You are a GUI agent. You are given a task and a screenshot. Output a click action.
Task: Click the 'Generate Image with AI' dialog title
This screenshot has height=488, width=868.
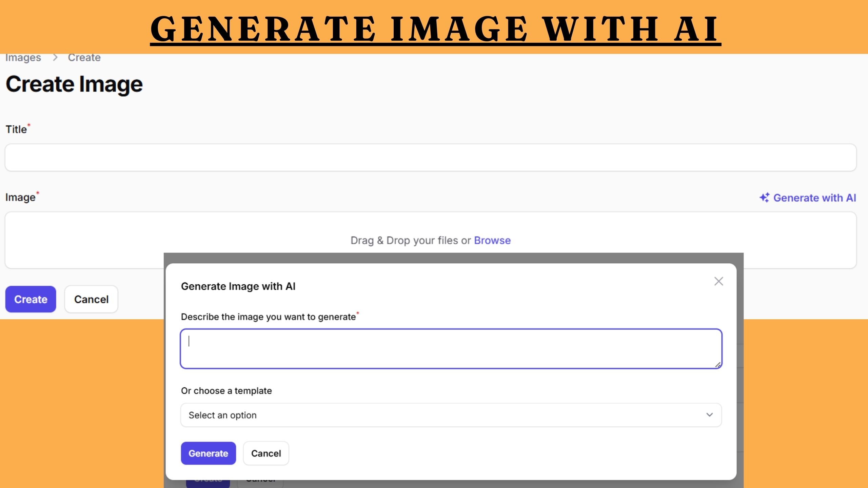(238, 286)
